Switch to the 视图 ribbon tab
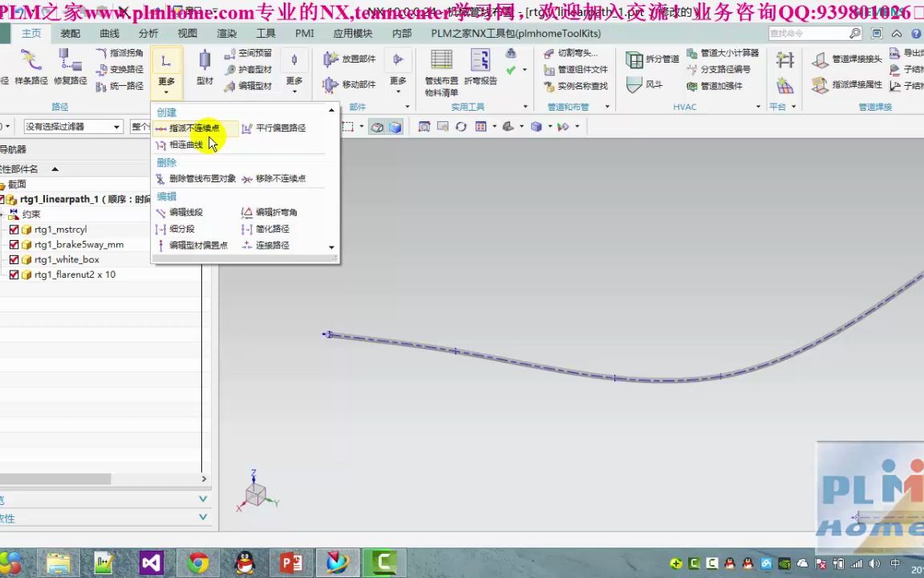The width and height of the screenshot is (924, 578). 188,34
